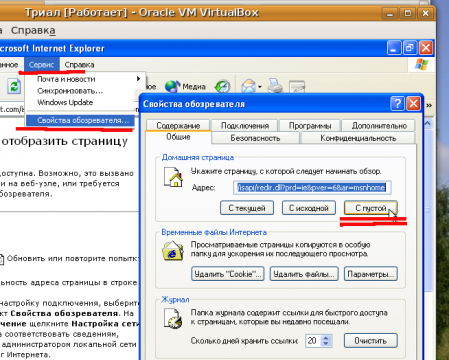449x360 pixels.
Task: Click the Print icon in IE toolbar
Action: (276, 86)
